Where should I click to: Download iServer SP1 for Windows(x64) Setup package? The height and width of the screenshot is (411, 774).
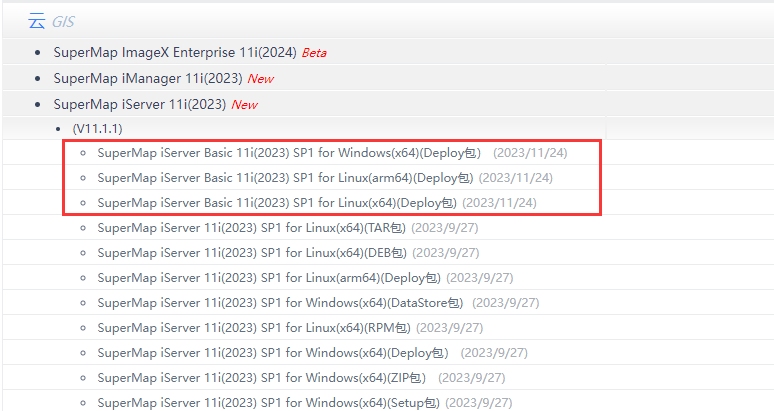268,403
